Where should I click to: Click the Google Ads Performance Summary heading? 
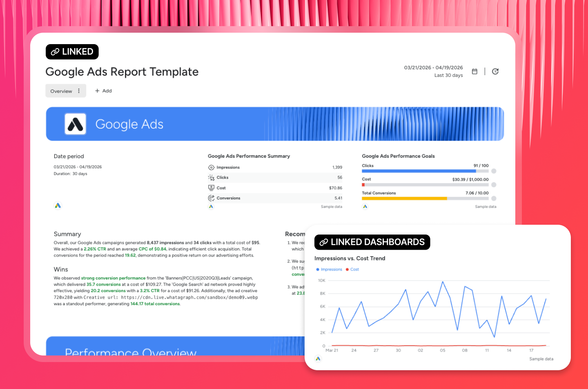pos(249,156)
